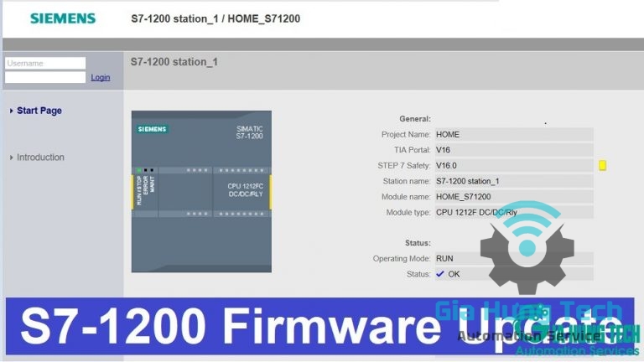Expand the Introduction arrow

[11, 158]
